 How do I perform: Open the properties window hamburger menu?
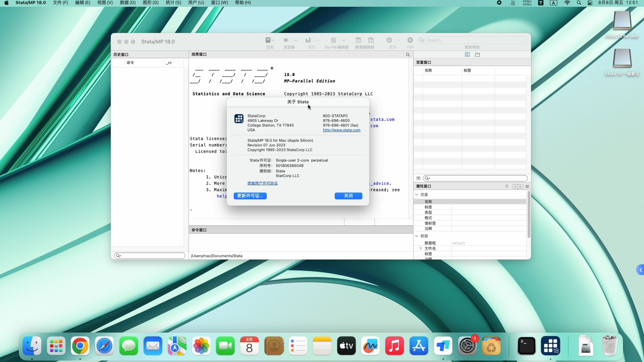pos(527,186)
